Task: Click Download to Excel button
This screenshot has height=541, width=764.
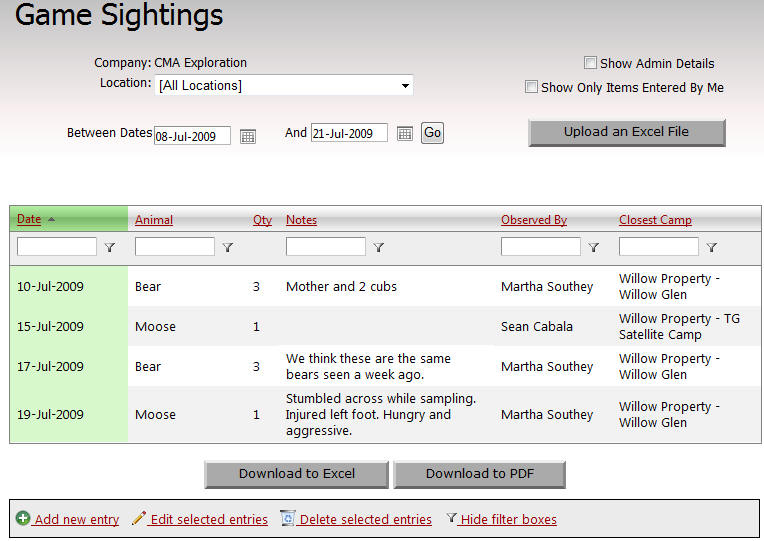Action: click(x=297, y=474)
